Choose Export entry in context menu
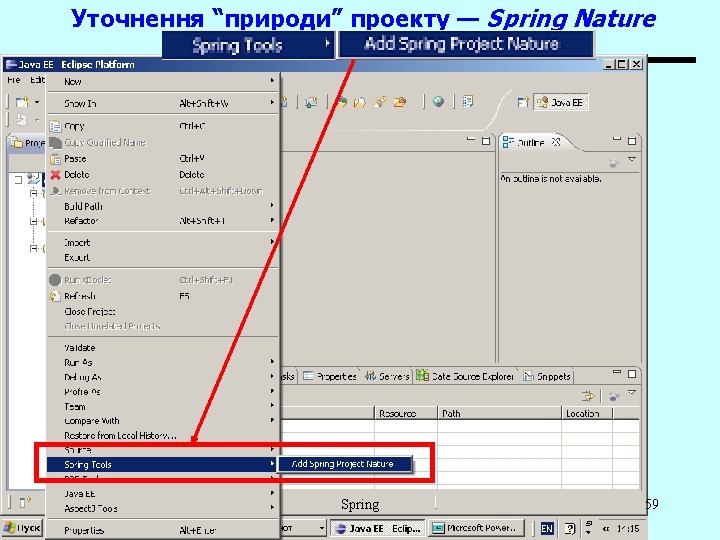The image size is (720, 540). coord(163,257)
